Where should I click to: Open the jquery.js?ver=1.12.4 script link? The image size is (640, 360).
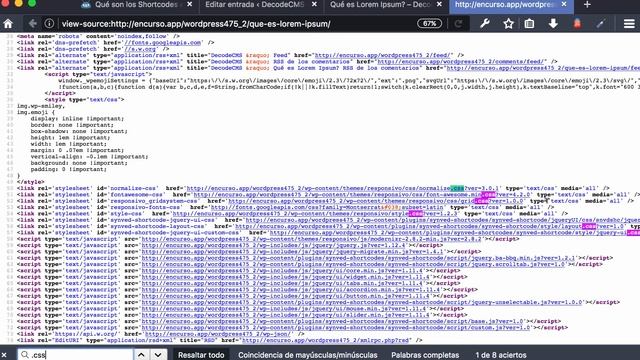click(x=274, y=245)
